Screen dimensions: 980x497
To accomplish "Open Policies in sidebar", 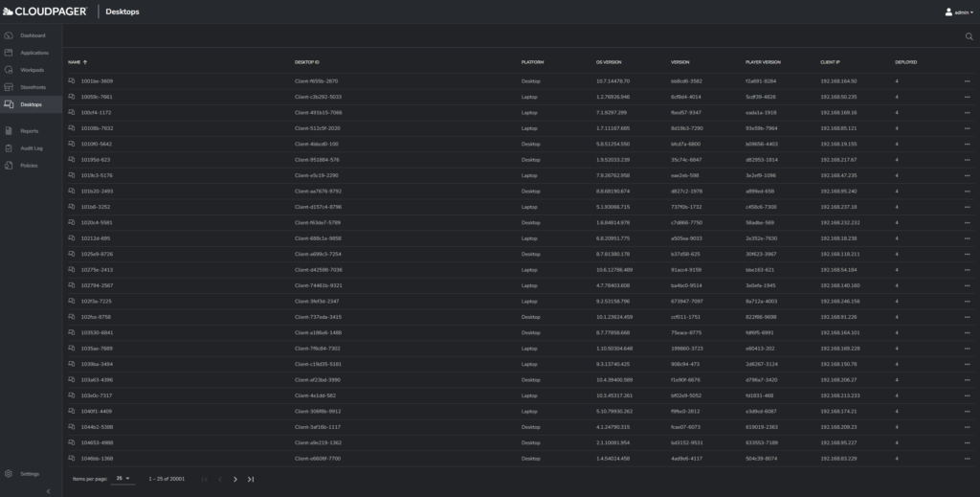I will [31, 166].
